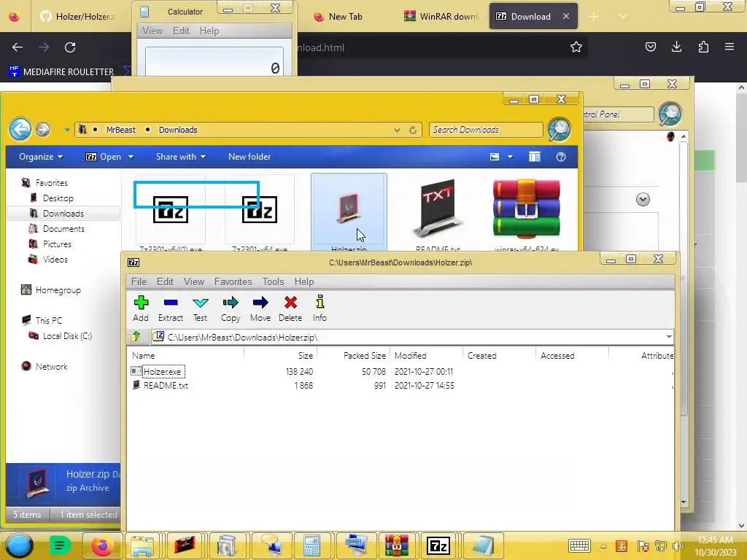Open Firefox downloads panel icon
The width and height of the screenshot is (747, 560).
pos(676,47)
